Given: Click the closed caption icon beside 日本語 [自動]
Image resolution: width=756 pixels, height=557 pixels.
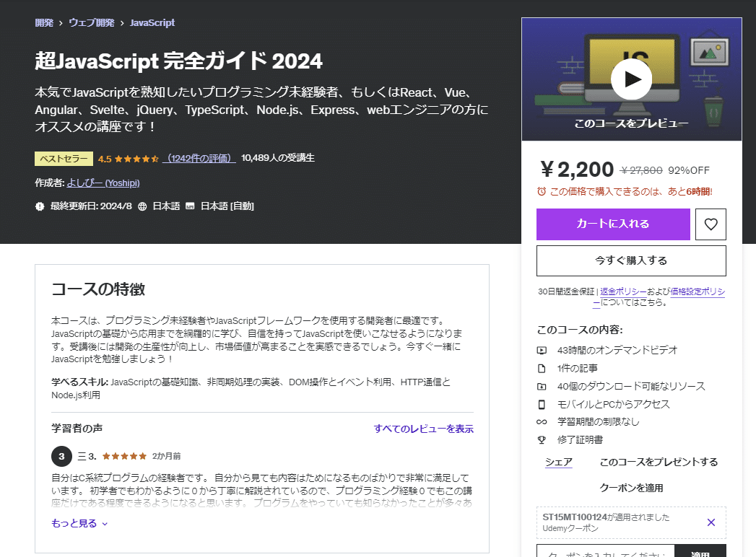Looking at the screenshot, I should click(190, 206).
